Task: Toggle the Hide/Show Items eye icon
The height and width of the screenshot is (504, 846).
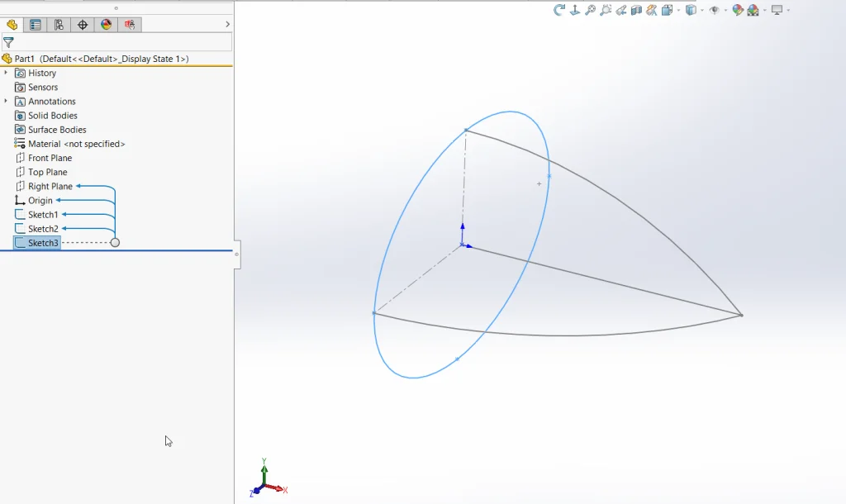Action: point(714,10)
